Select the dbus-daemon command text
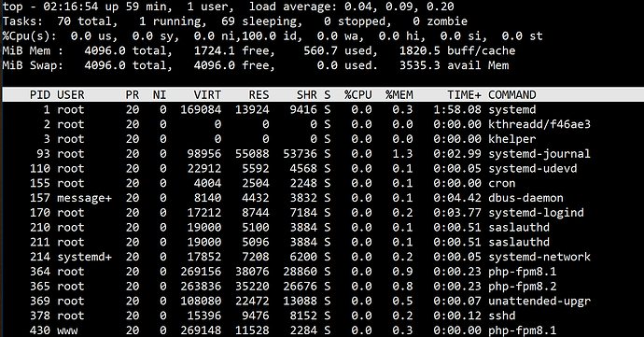 pos(525,198)
